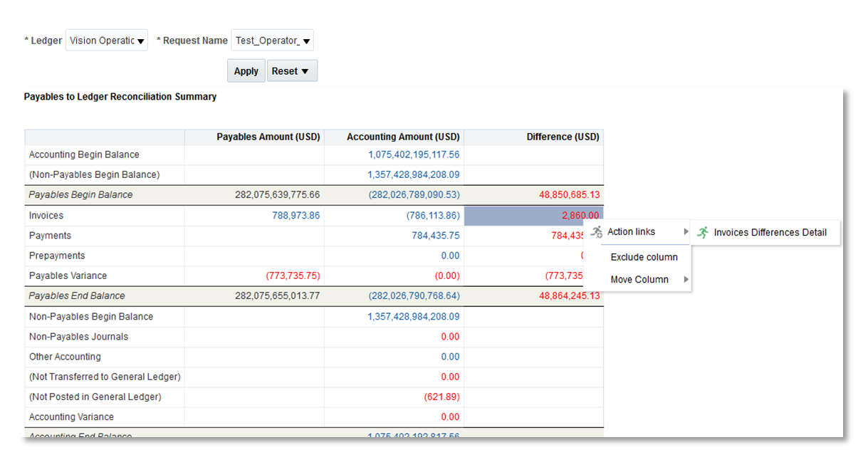
Task: Click the Action links runner icon
Action: pyautogui.click(x=597, y=231)
